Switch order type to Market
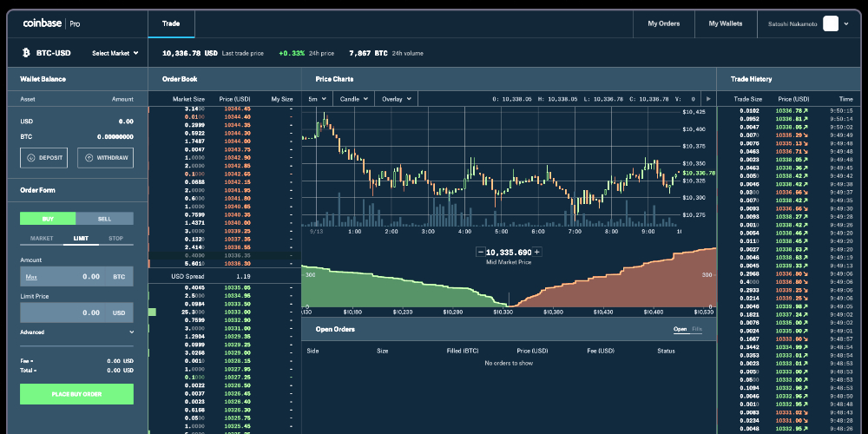Viewport: 868px width, 434px height. (x=42, y=239)
